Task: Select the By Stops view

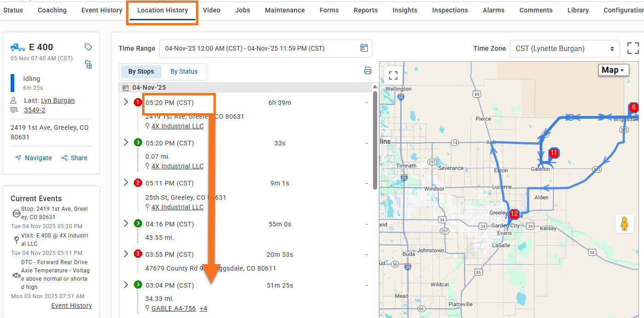Action: (141, 71)
